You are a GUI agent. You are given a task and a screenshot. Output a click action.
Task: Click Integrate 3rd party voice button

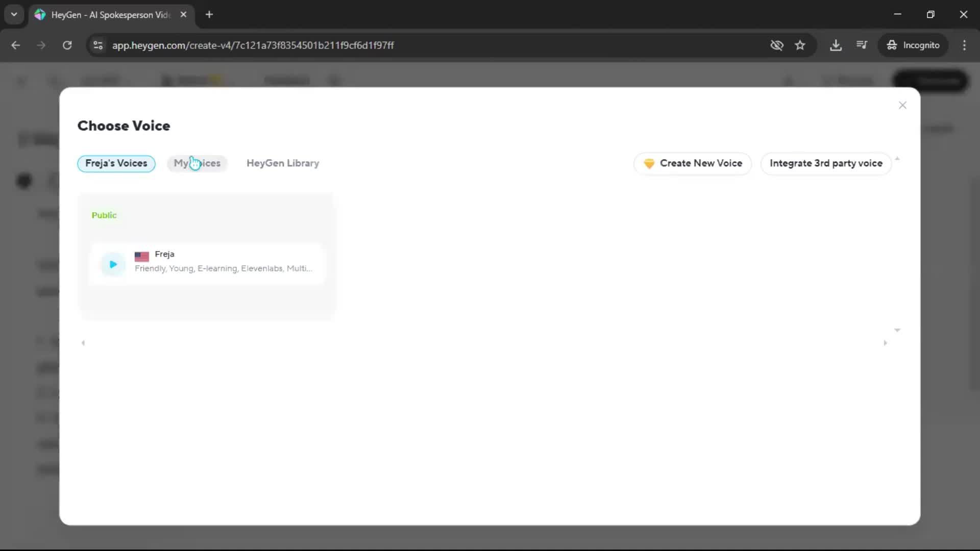(825, 163)
